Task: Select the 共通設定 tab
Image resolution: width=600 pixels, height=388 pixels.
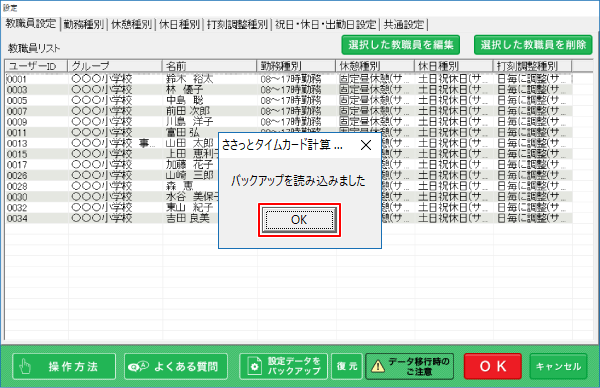Action: click(x=404, y=25)
